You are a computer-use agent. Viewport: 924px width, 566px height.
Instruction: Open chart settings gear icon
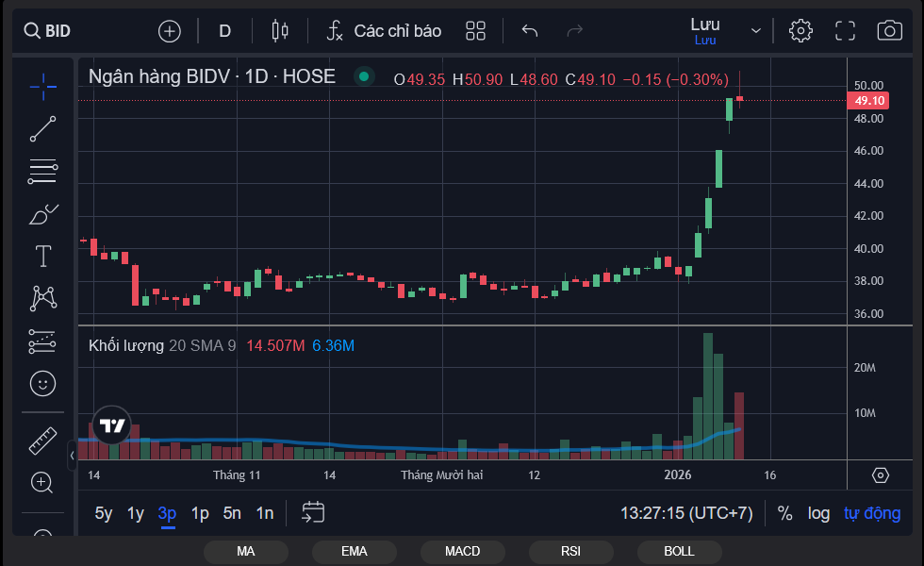800,31
